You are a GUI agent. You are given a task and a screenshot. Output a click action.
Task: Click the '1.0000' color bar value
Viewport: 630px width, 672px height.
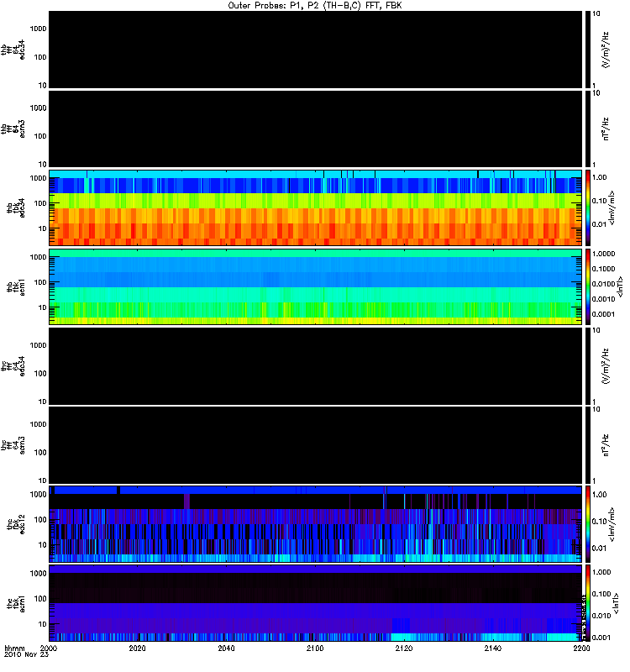[603, 254]
